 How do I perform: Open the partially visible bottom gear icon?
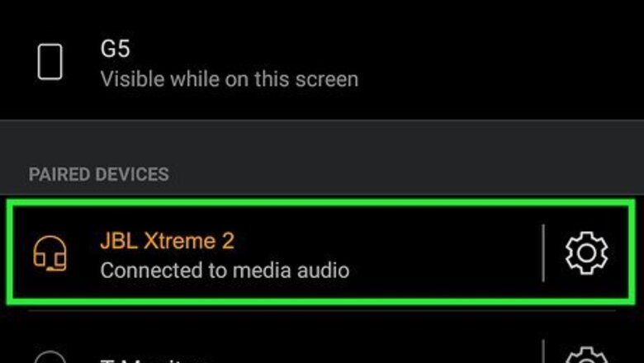tap(586, 356)
